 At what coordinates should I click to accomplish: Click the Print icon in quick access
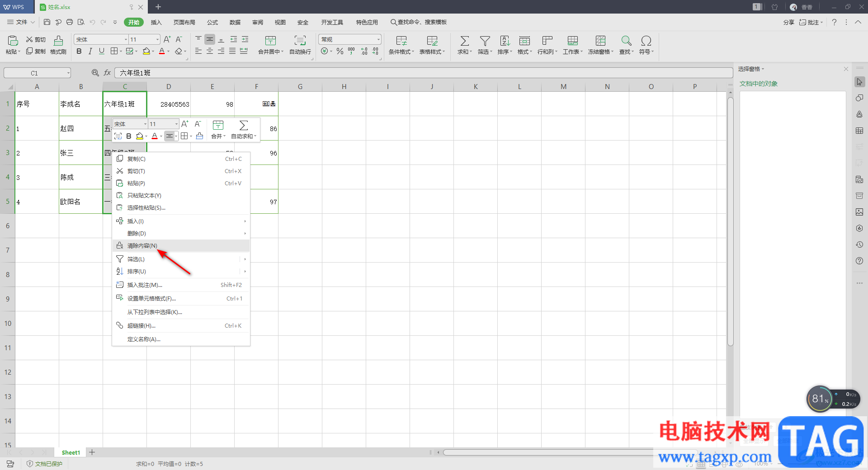[x=70, y=22]
